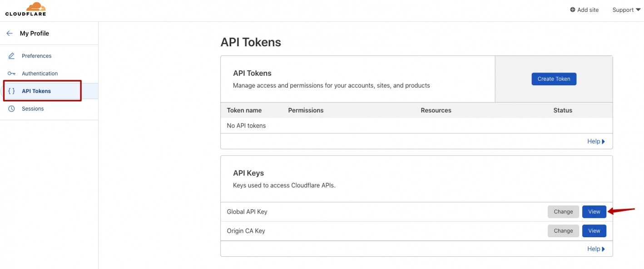Screen dimensions: 644x269
Task: Click the Resources column header
Action: click(436, 110)
